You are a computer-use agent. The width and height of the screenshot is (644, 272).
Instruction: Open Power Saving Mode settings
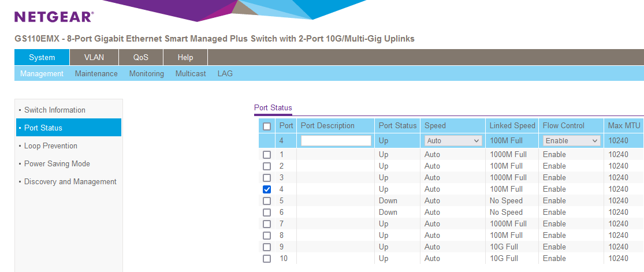click(x=57, y=163)
